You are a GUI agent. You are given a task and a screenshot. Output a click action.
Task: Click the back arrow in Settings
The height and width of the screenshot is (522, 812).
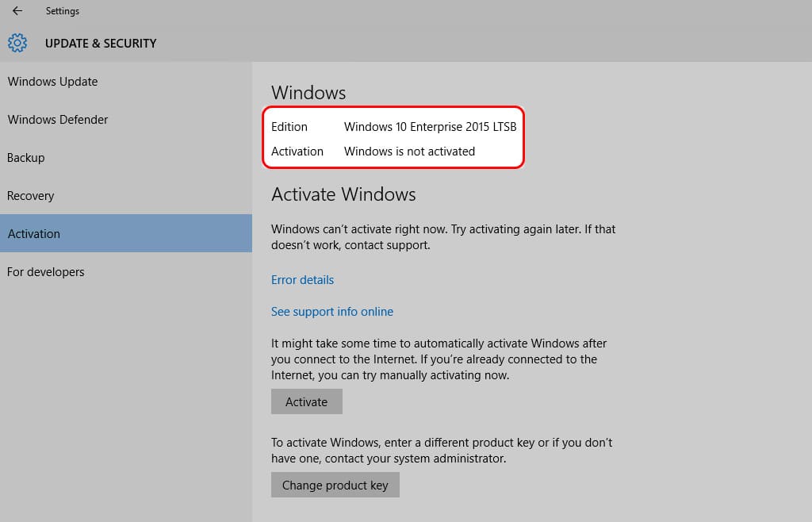[17, 11]
